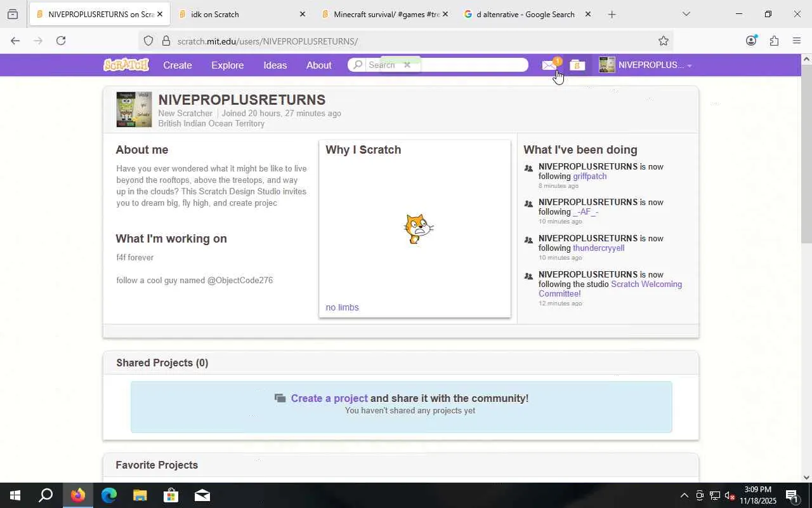The image size is (812, 508).
Task: Click the 'Favorite Projects' heading
Action: (x=157, y=465)
